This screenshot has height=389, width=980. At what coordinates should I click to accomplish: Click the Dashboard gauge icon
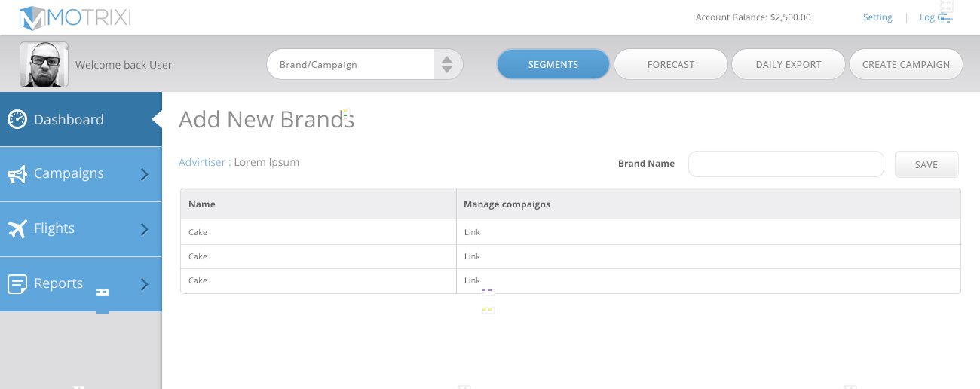(17, 119)
